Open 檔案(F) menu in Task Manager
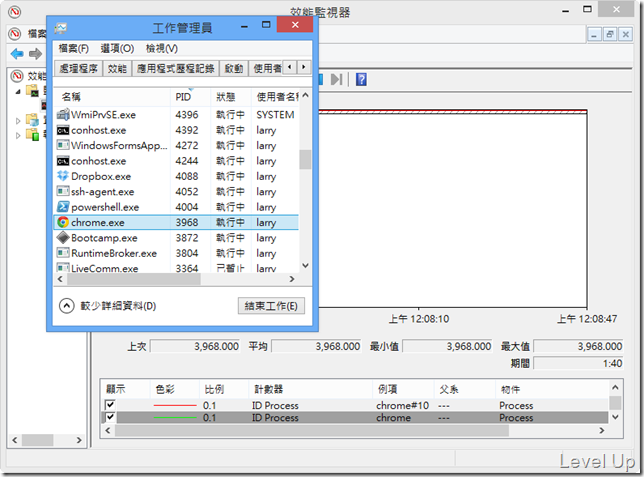Screen dimensions: 644x477 click(74, 48)
